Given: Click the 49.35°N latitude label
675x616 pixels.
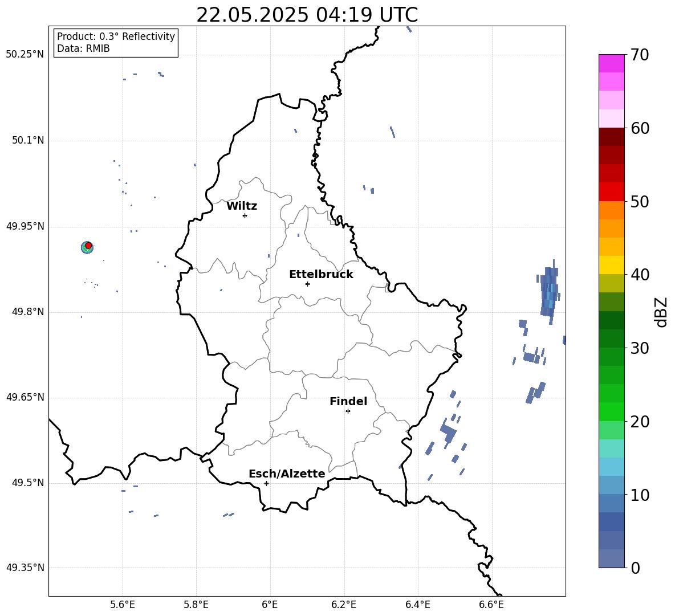Looking at the screenshot, I should pyautogui.click(x=25, y=568).
